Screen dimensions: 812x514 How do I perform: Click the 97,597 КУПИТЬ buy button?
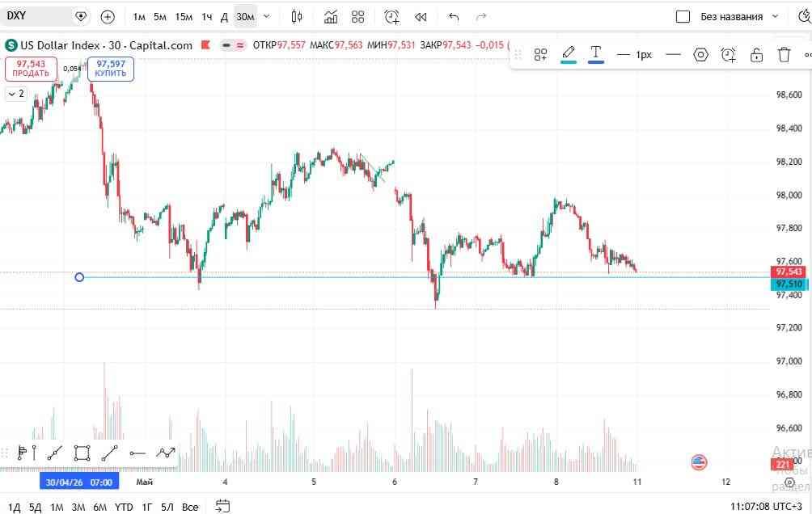110,69
